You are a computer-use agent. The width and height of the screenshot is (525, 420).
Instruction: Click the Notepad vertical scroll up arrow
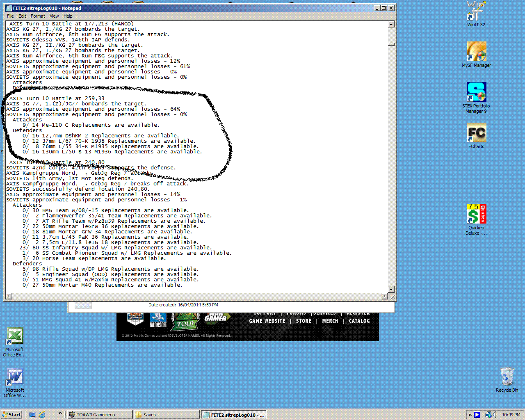pyautogui.click(x=391, y=24)
